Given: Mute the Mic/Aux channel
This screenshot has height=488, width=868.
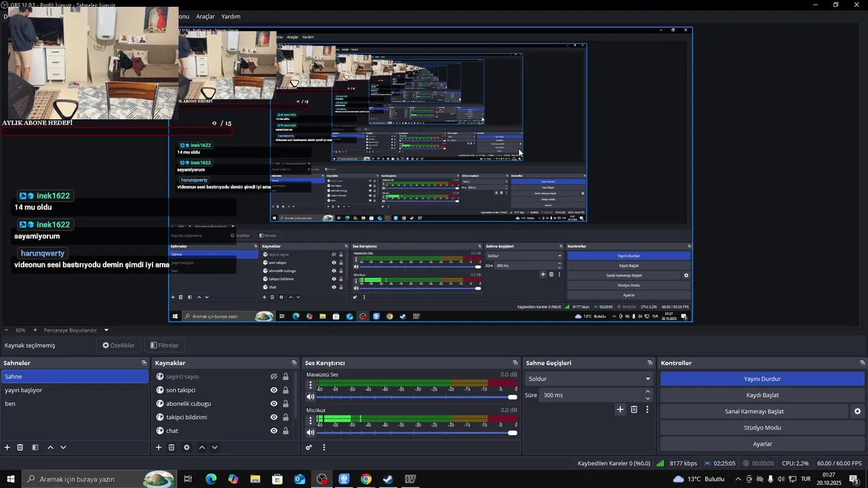Looking at the screenshot, I should [311, 432].
